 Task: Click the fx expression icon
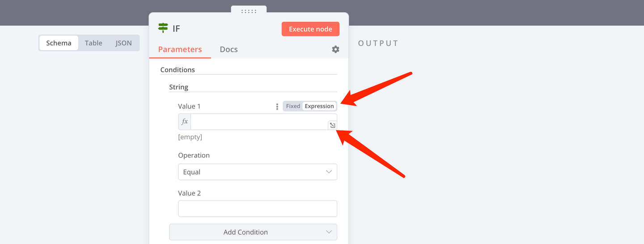pyautogui.click(x=185, y=121)
